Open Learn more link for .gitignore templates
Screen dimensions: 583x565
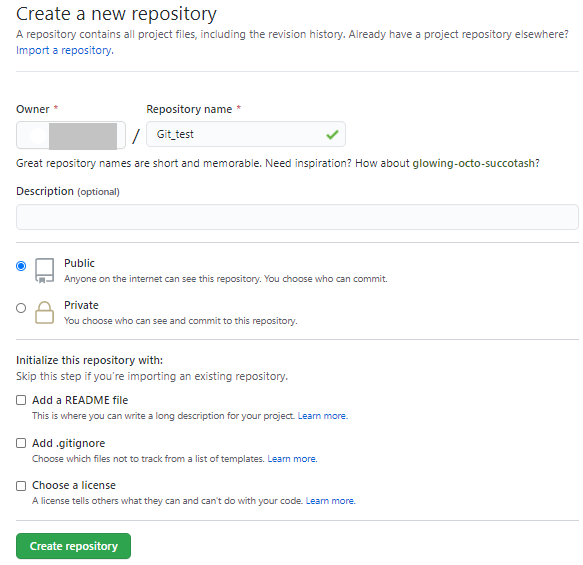click(x=292, y=459)
